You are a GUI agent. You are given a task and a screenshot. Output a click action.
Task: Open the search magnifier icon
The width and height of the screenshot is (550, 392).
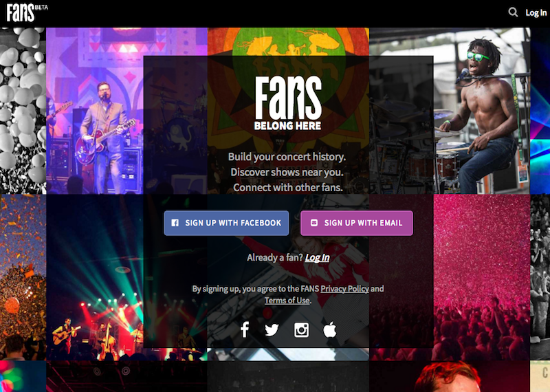click(x=513, y=12)
